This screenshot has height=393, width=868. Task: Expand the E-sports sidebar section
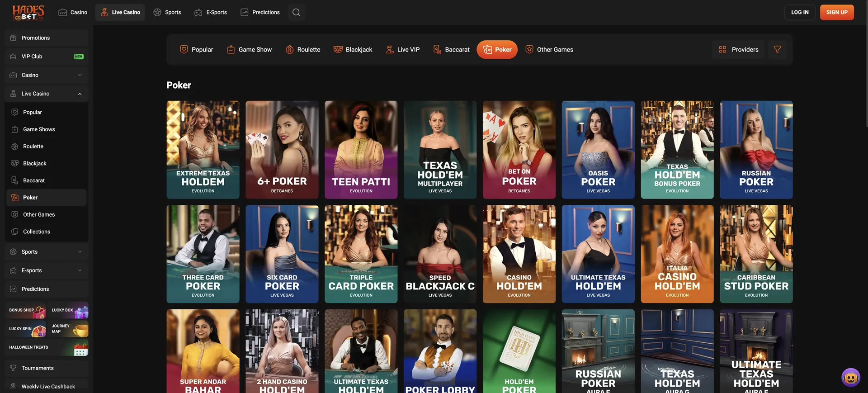47,270
